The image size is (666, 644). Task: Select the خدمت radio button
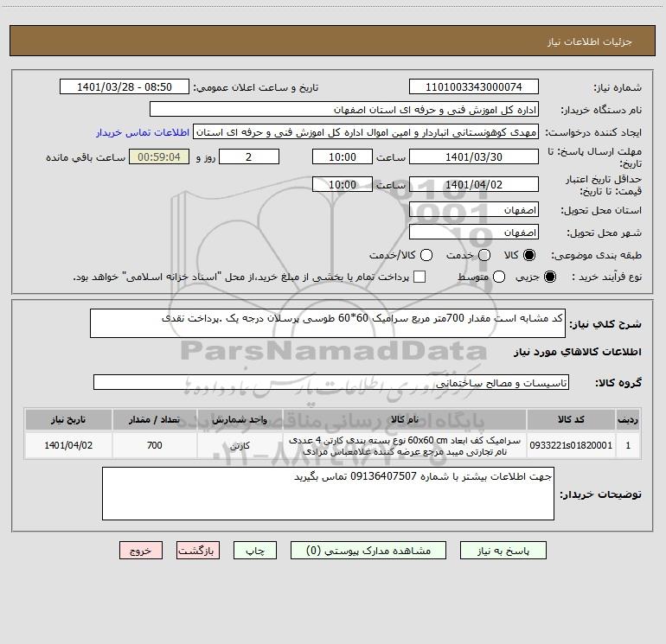coord(484,255)
